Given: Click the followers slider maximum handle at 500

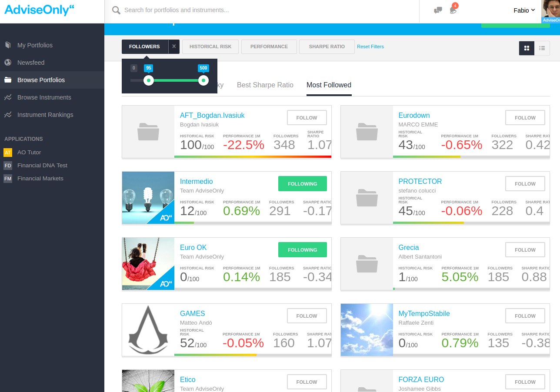Looking at the screenshot, I should pos(203,80).
